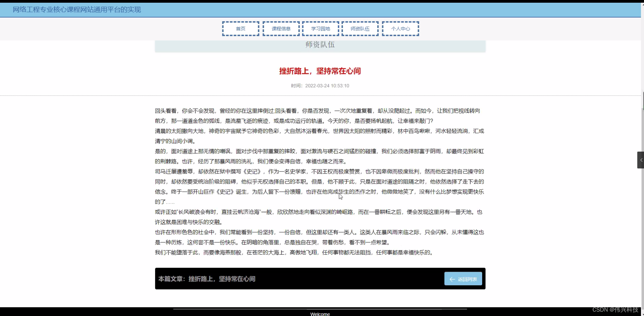
Task: Click the left arrow icon in 返回列表 button
Action: coord(453,279)
